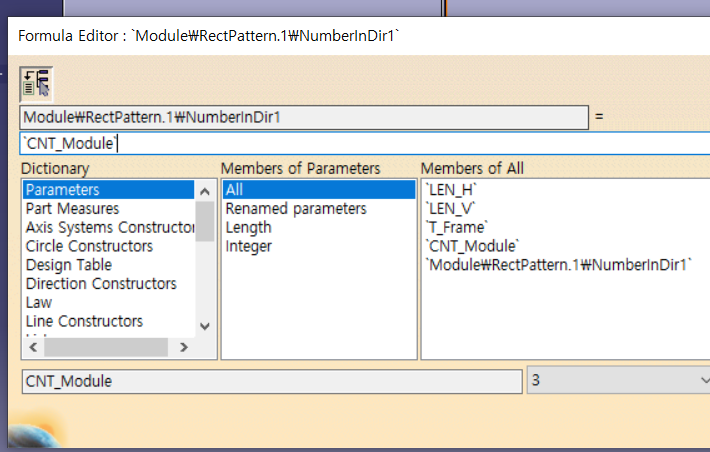The width and height of the screenshot is (710, 452).
Task: Click the Dictionary vertical scrollbar thumb
Action: [205, 221]
